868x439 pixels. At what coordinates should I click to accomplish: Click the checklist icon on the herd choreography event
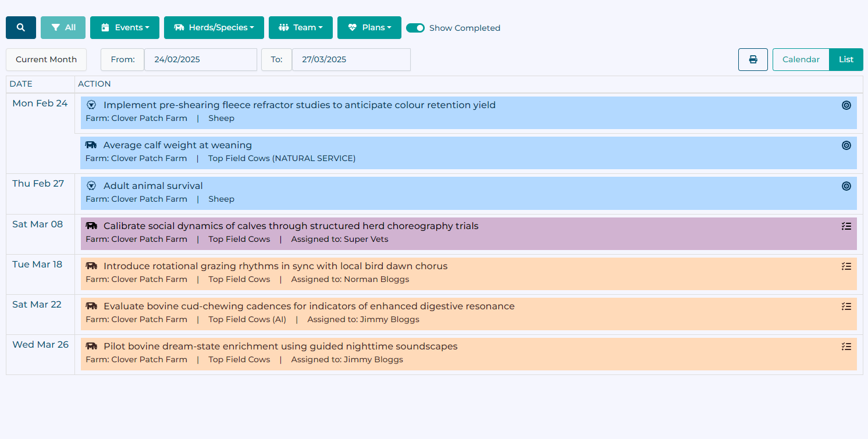[x=846, y=226]
